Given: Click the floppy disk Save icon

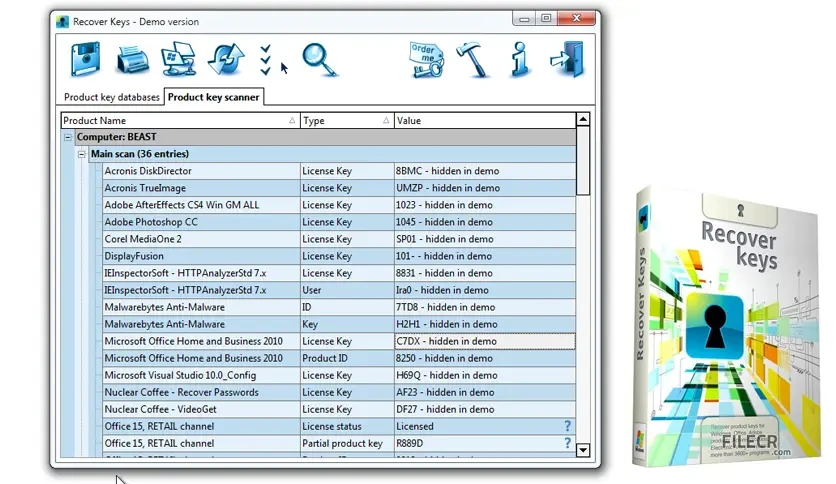Looking at the screenshot, I should coord(85,59).
